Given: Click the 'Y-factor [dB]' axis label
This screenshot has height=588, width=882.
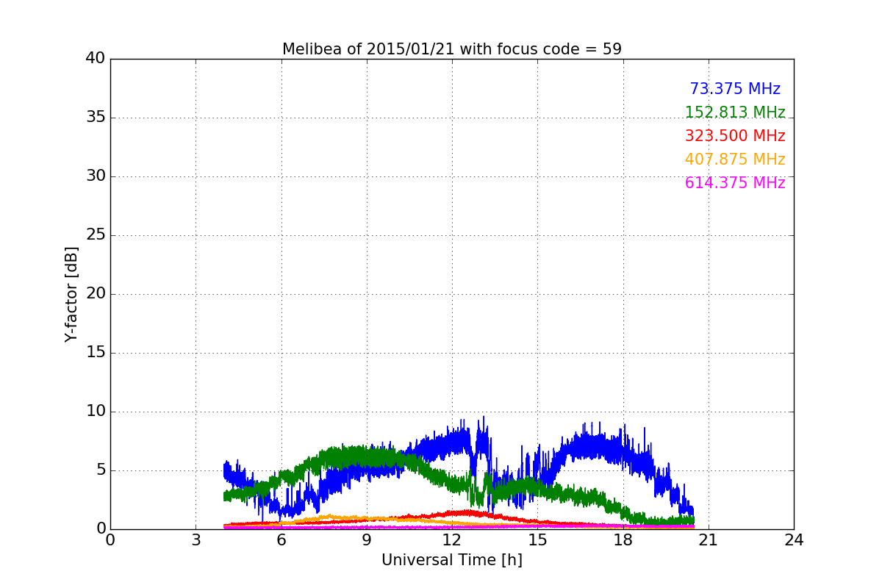Looking at the screenshot, I should tap(71, 294).
